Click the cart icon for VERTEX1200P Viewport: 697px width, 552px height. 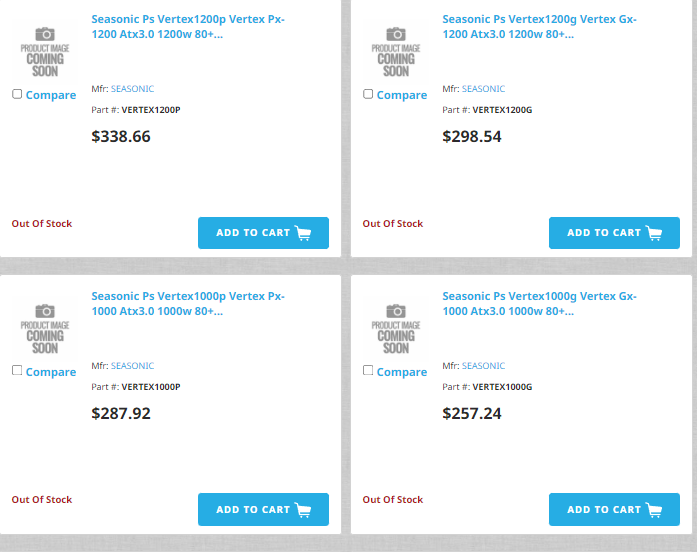pyautogui.click(x=303, y=233)
